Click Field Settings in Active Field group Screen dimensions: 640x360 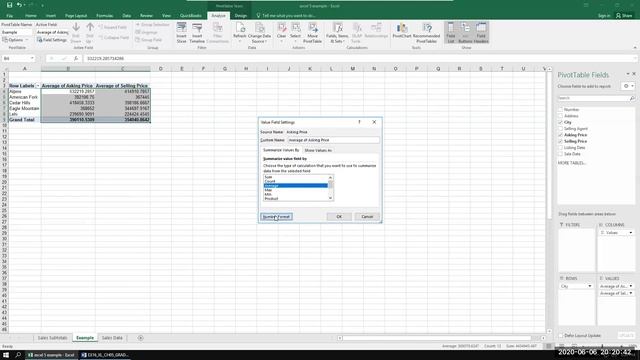click(x=52, y=40)
